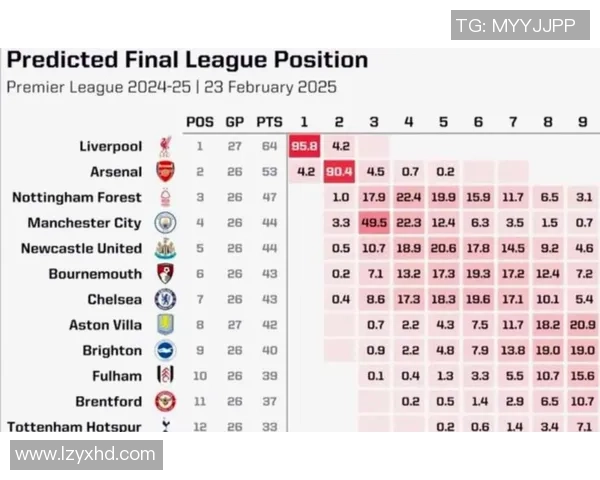Select the GP column header
Image resolution: width=600 pixels, height=480 pixels.
235,122
